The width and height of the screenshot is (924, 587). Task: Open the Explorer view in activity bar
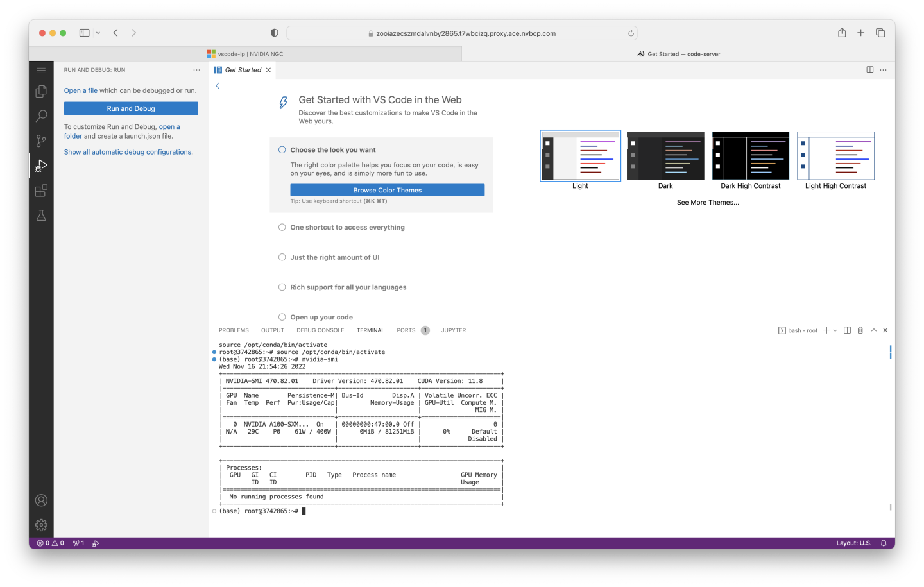coord(41,91)
